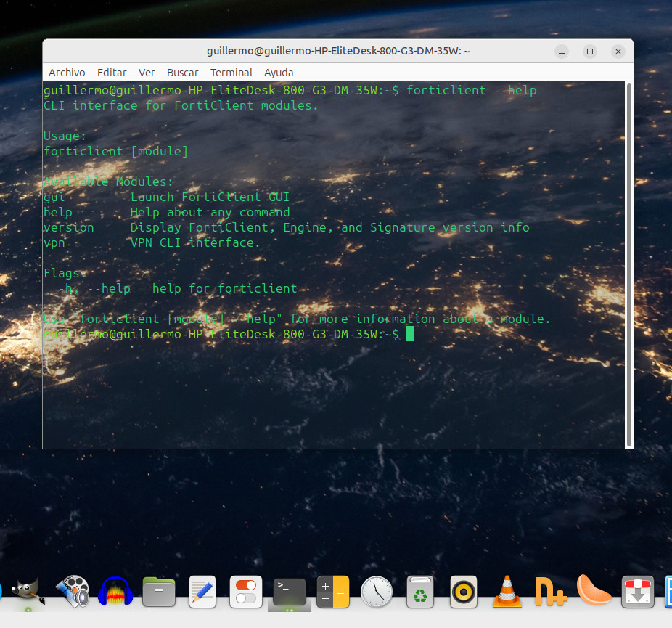
Task: Open Audacity headphones icon in dock
Action: [x=115, y=592]
